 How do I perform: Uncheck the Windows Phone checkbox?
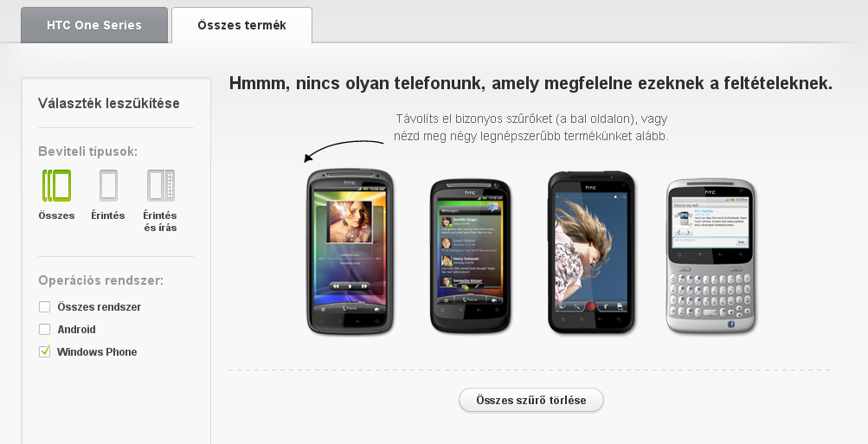pos(45,351)
